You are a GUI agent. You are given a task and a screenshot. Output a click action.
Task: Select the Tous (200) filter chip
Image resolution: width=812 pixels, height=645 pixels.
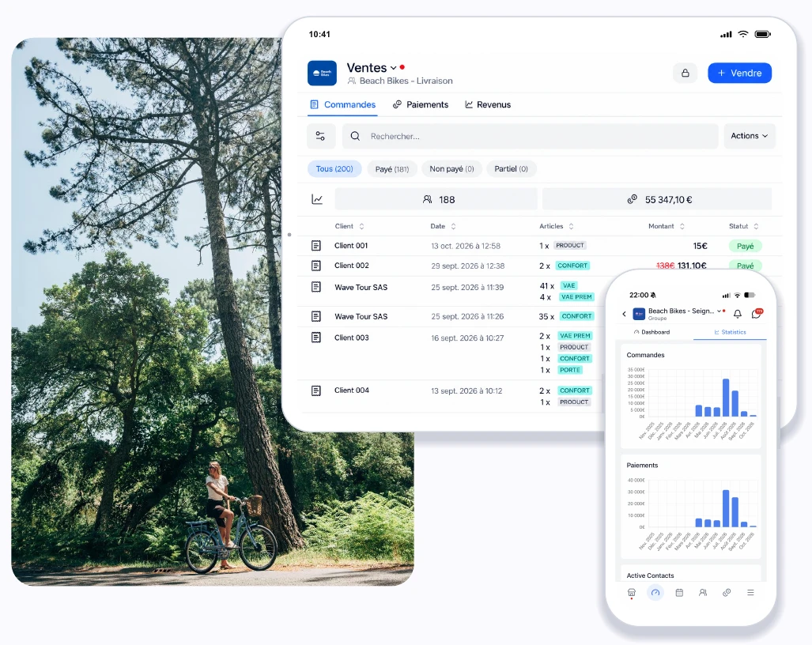click(334, 168)
